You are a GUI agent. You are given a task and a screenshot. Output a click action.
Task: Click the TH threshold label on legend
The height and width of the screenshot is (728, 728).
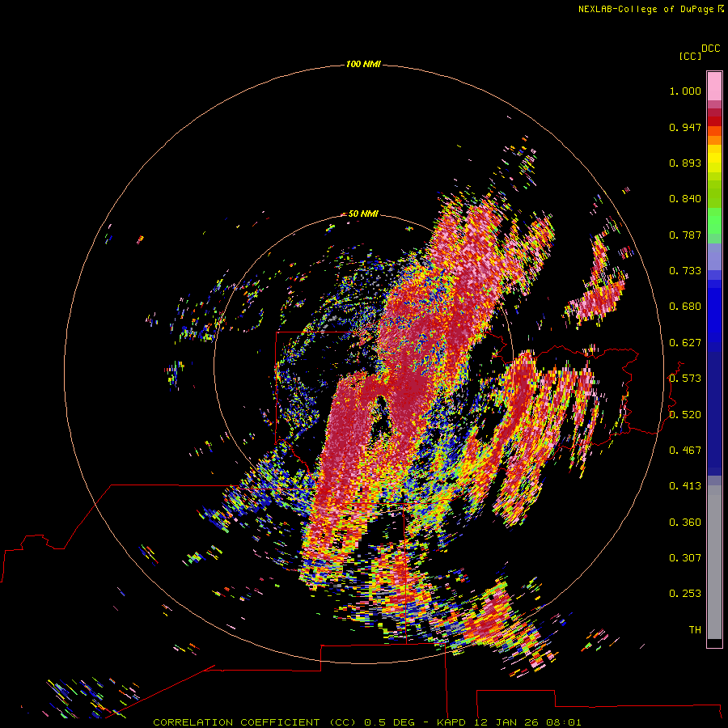pos(695,630)
